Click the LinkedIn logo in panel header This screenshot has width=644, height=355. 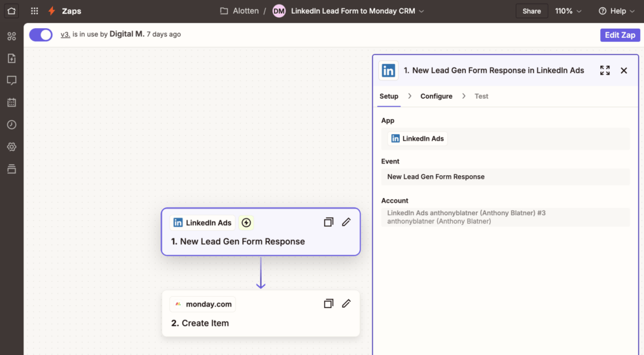(x=388, y=70)
